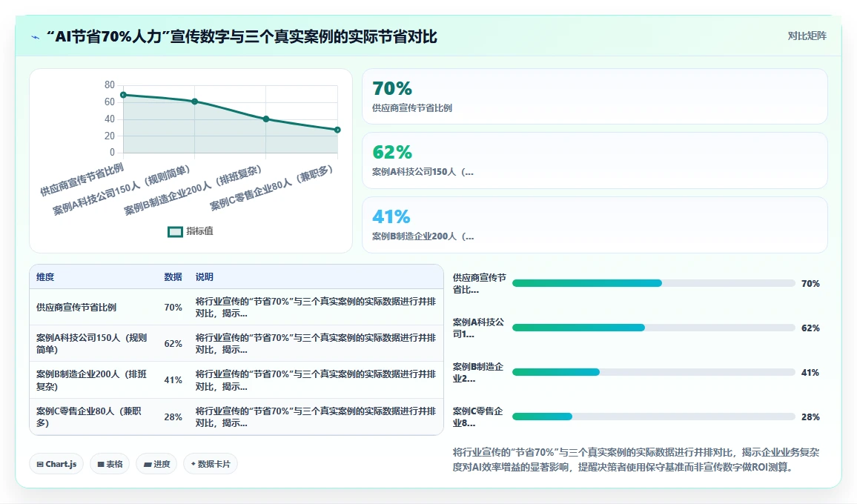857x504 pixels.
Task: Click the 70% cell in the table's 数据 column
Action: (x=173, y=307)
